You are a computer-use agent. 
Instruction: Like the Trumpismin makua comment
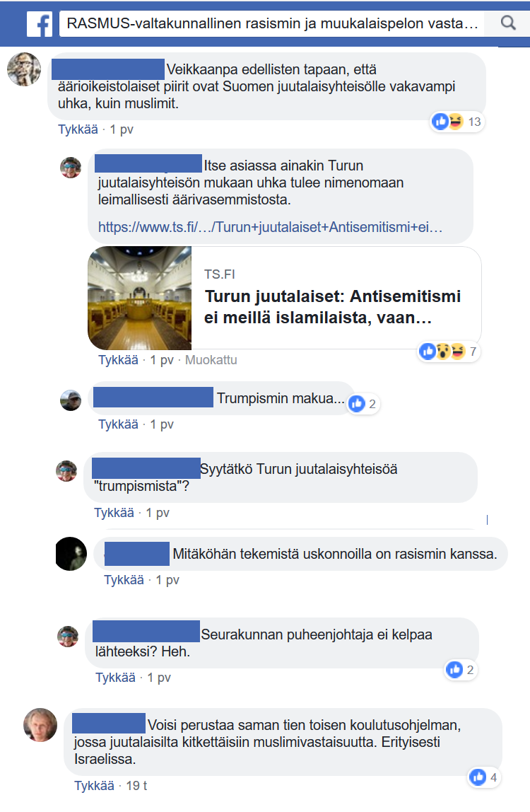click(118, 424)
